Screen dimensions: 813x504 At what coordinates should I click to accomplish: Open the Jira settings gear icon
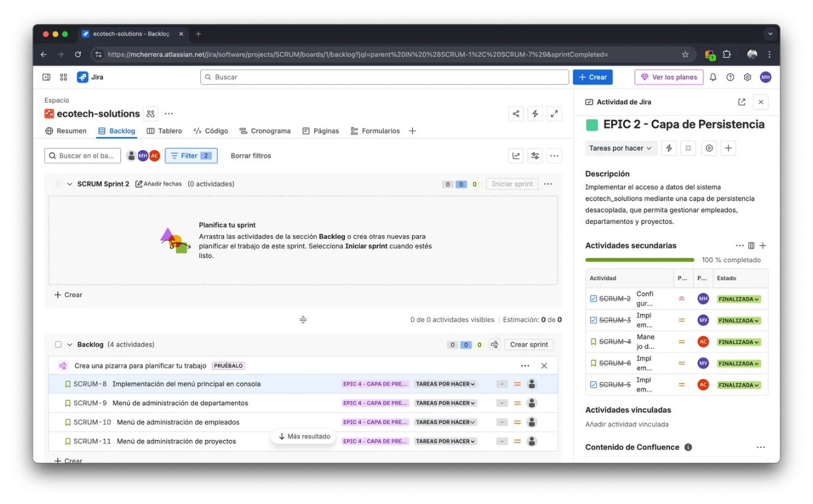(x=747, y=77)
